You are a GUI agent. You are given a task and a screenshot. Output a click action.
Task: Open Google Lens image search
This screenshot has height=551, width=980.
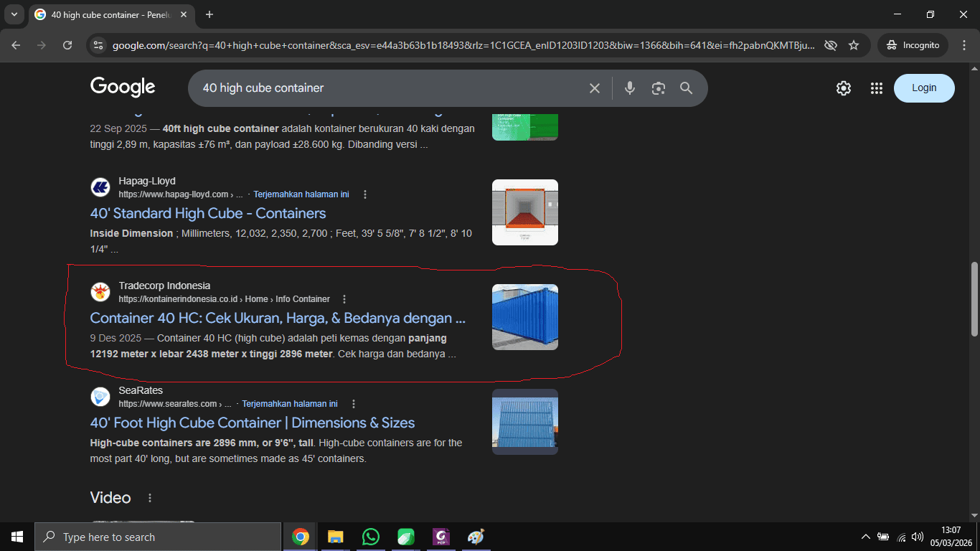point(659,88)
